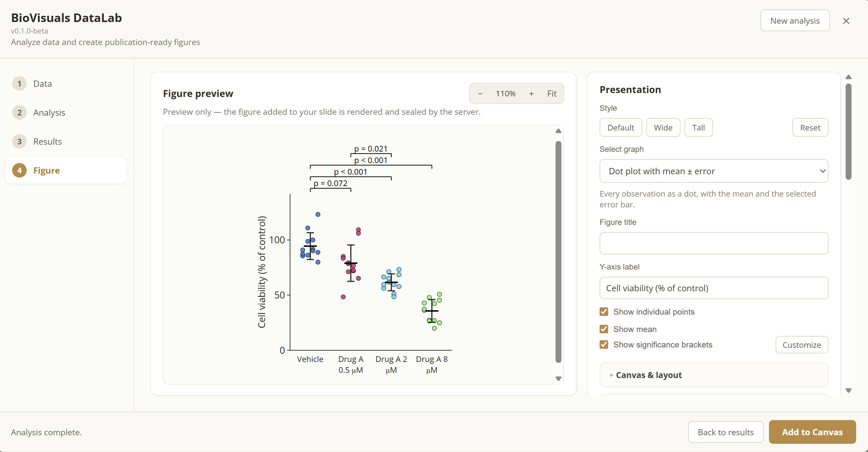Click step number 2 badge
Viewport: 868px width, 452px height.
tap(19, 112)
